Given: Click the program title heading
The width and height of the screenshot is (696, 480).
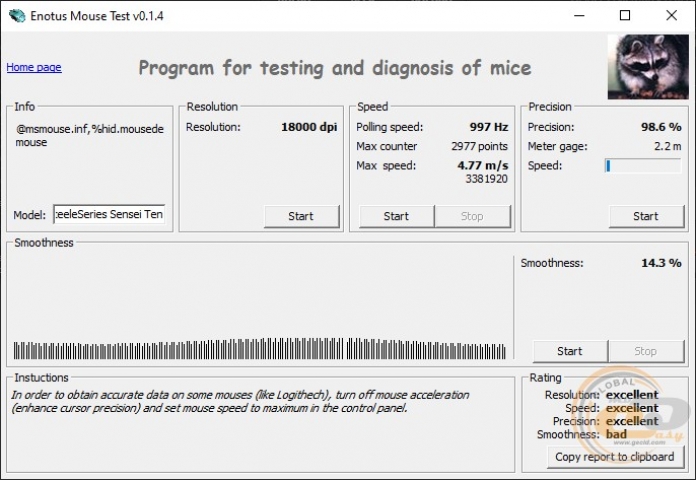Looking at the screenshot, I should 335,68.
